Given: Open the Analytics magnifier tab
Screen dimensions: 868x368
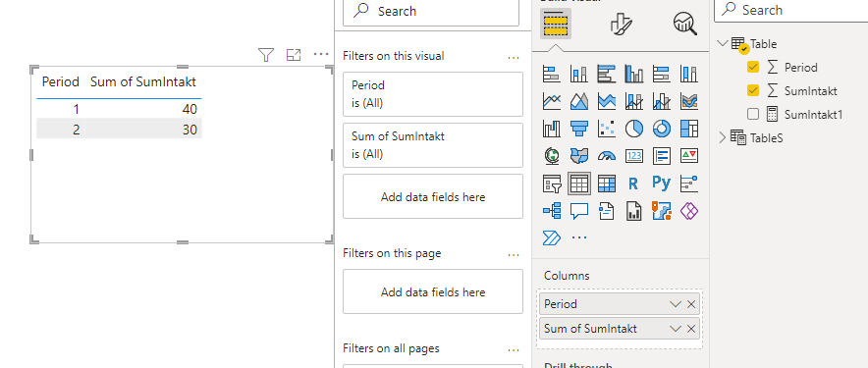Looking at the screenshot, I should click(x=685, y=24).
